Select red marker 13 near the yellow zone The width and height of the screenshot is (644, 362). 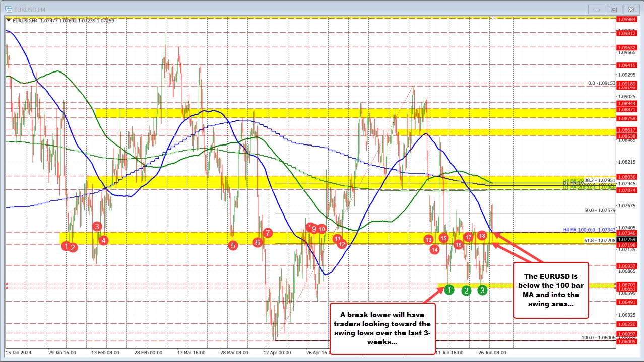click(428, 240)
